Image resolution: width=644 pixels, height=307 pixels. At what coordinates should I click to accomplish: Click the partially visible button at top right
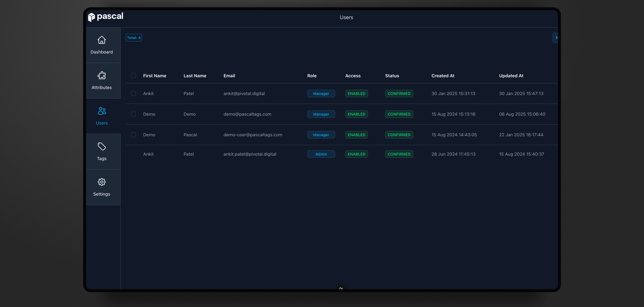point(555,38)
